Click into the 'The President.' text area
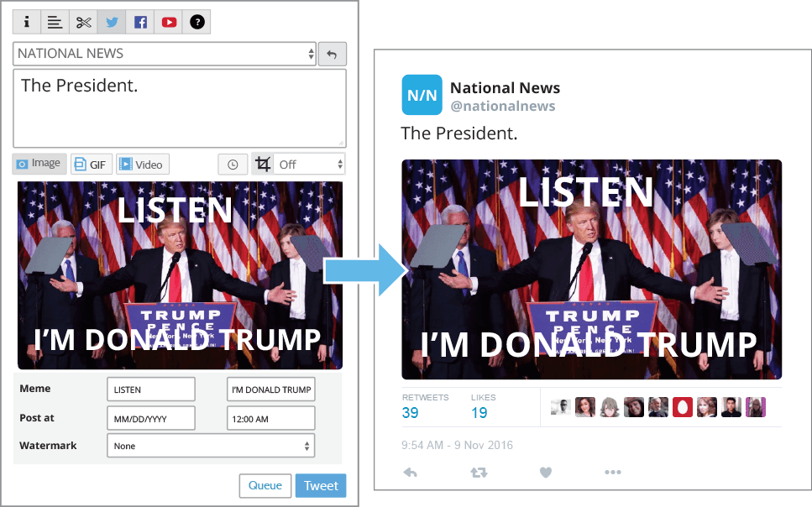Screen dimensions: 812x507 [180, 108]
